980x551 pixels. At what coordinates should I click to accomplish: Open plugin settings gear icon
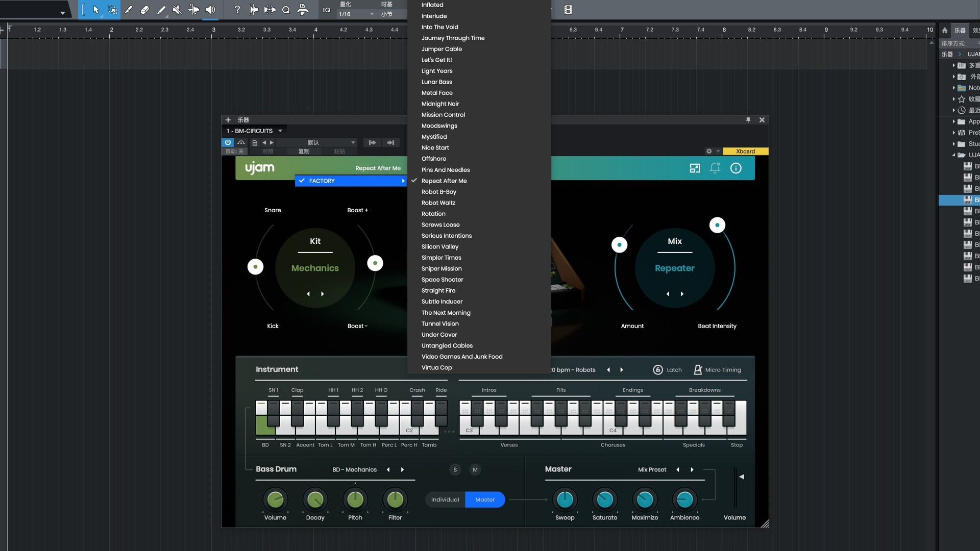708,152
